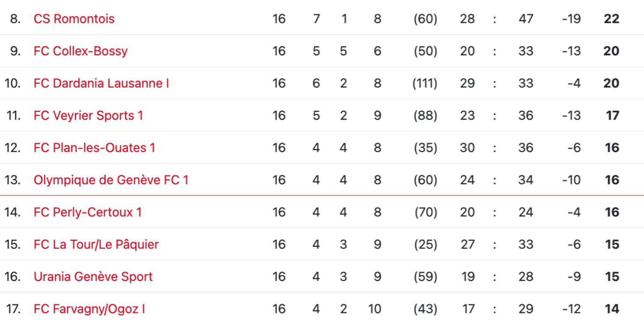Visit the FC Veyrier Sports 1 page
The height and width of the screenshot is (327, 644).
tap(88, 116)
